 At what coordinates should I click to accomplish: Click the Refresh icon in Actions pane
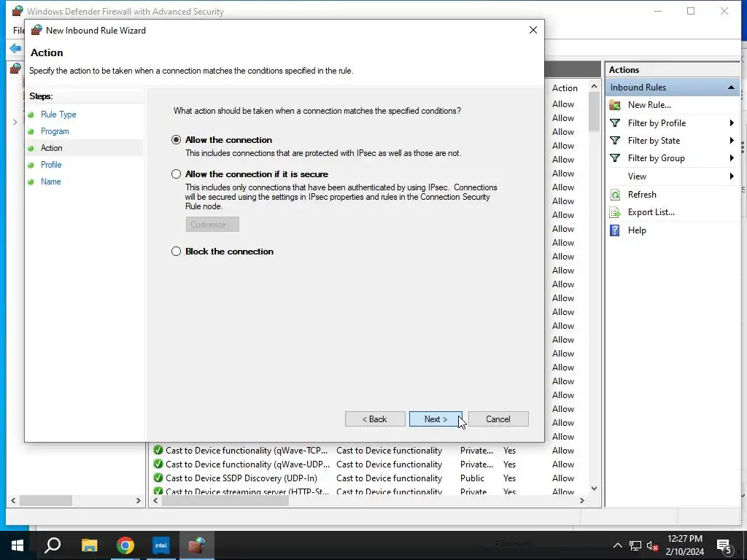(615, 195)
